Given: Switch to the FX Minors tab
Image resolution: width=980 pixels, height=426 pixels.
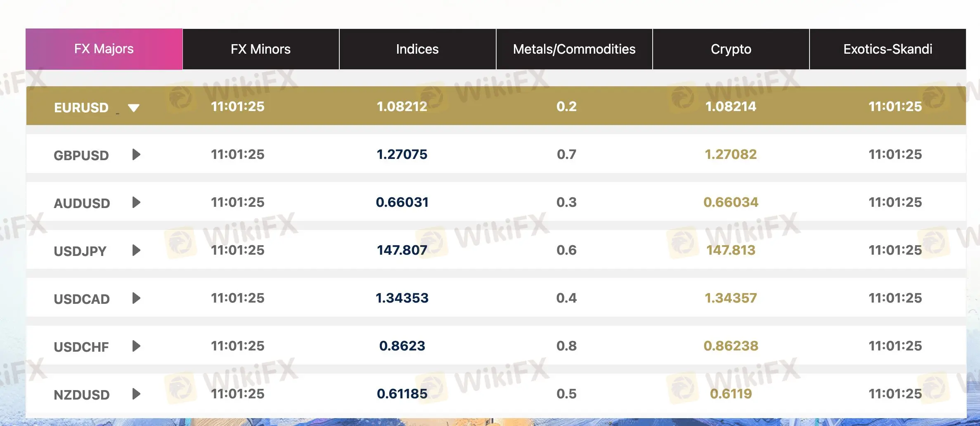Looking at the screenshot, I should point(261,49).
